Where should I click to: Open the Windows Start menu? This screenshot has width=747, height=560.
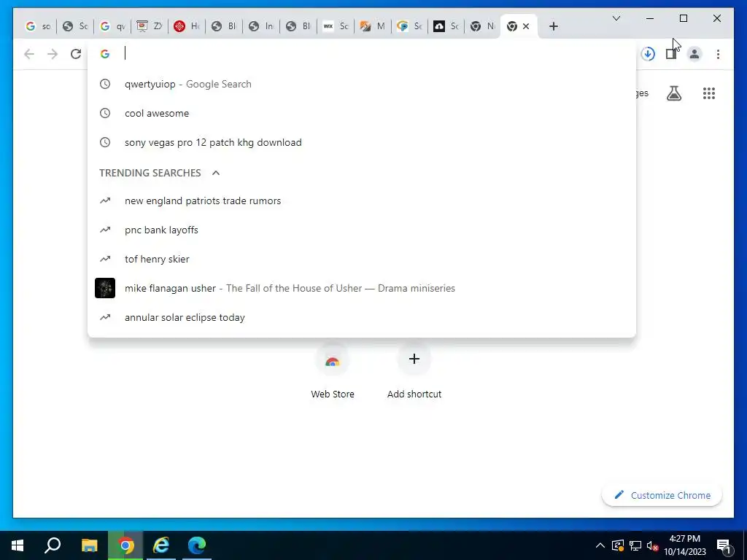18,545
